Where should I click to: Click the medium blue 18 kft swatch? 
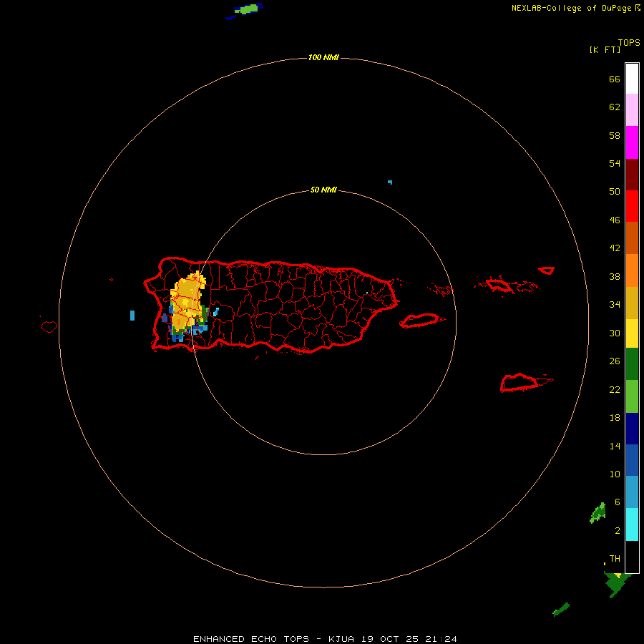pyautogui.click(x=632, y=460)
